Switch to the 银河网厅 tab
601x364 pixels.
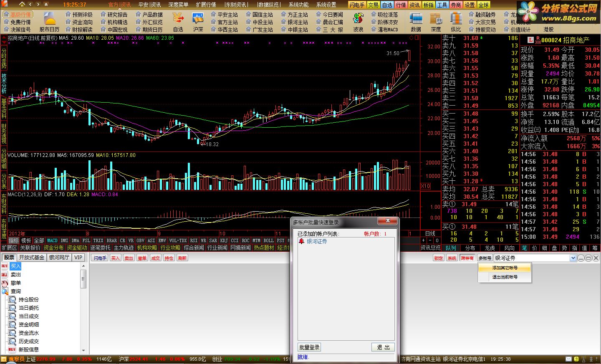(x=59, y=258)
